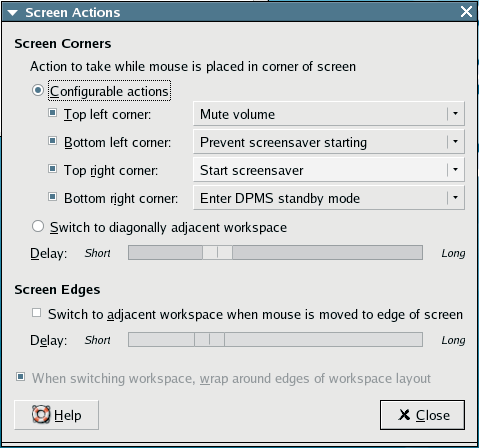This screenshot has width=479, height=448.
Task: Select Switch to diagonally adjacent workspace option
Action: pos(38,226)
